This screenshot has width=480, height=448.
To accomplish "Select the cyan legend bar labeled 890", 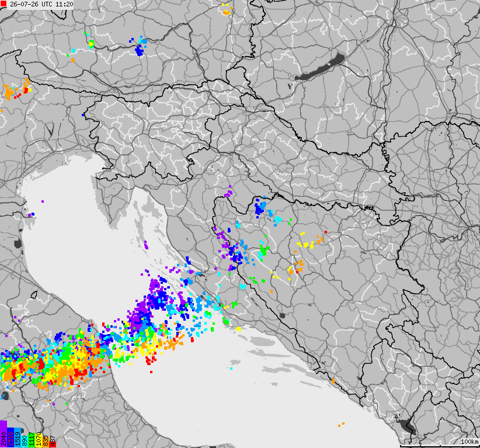I will click(x=25, y=442).
